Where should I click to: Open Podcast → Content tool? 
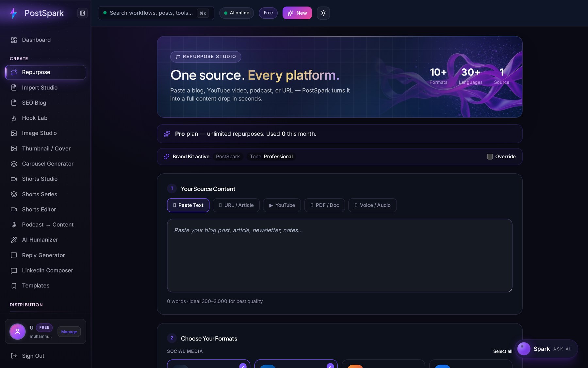click(x=45, y=225)
